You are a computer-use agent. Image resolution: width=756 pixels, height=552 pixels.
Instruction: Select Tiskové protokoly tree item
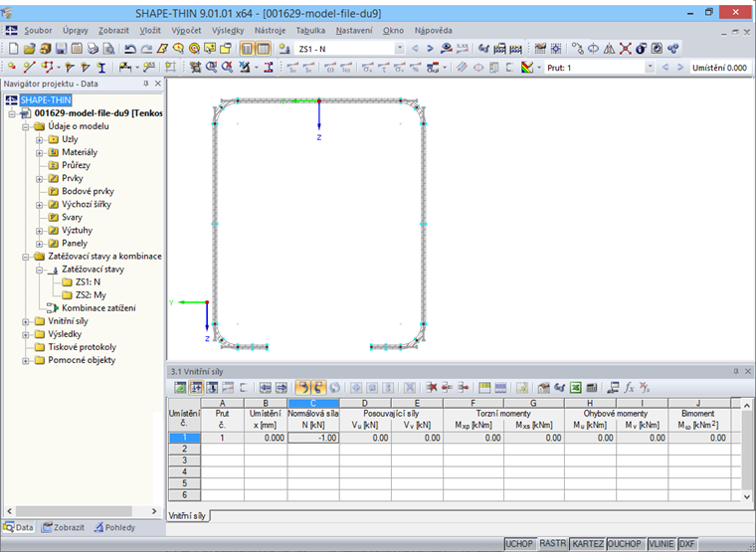click(x=82, y=347)
